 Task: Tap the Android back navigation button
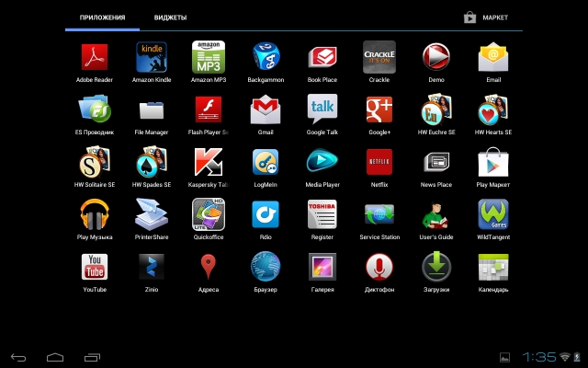pyautogui.click(x=18, y=356)
